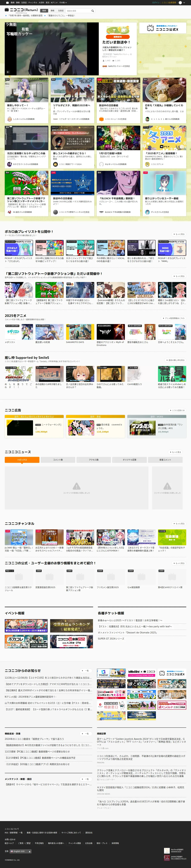Open the チャンネル top menu item
This screenshot has width=191, height=868.
pyautogui.click(x=33, y=2)
